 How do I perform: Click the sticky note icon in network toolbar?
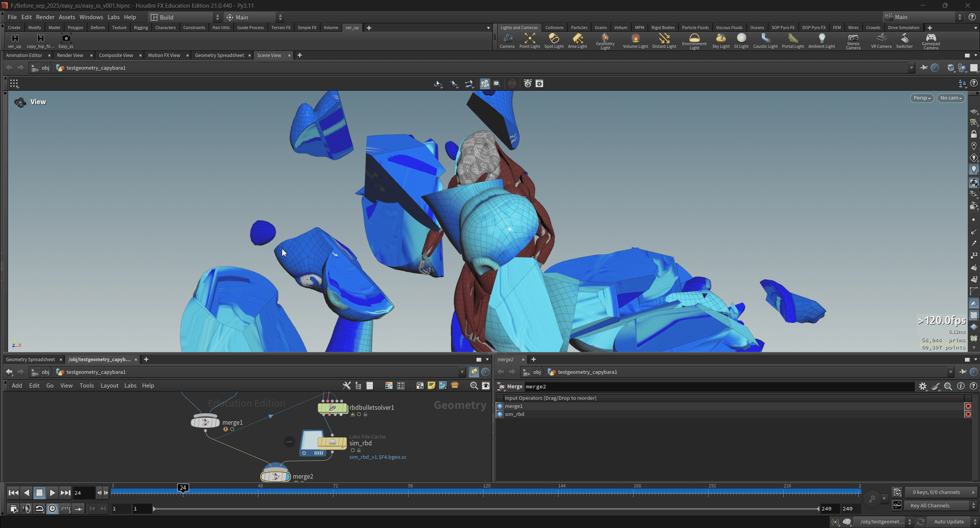[x=431, y=386]
